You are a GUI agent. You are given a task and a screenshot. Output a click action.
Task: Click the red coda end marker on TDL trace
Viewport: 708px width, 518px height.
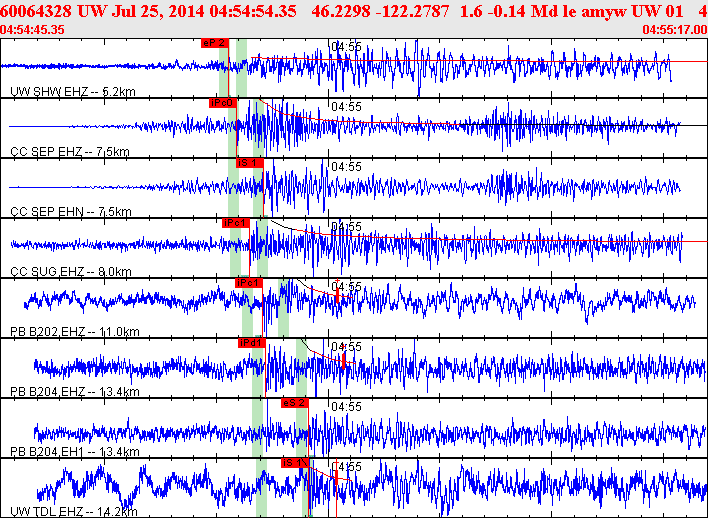click(x=336, y=477)
